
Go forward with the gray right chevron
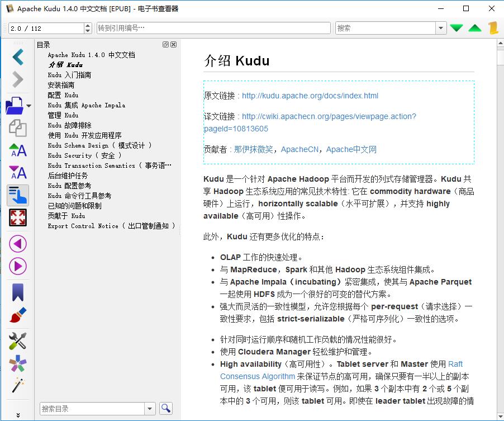(18, 80)
